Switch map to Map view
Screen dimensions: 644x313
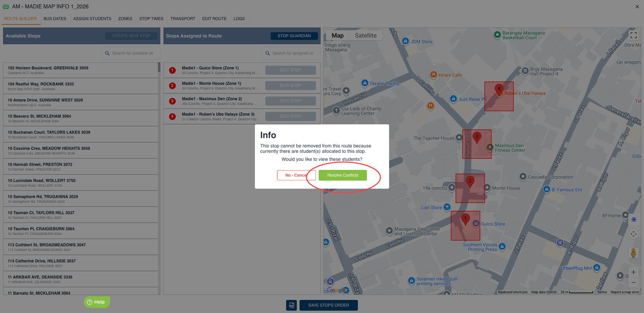coord(337,36)
